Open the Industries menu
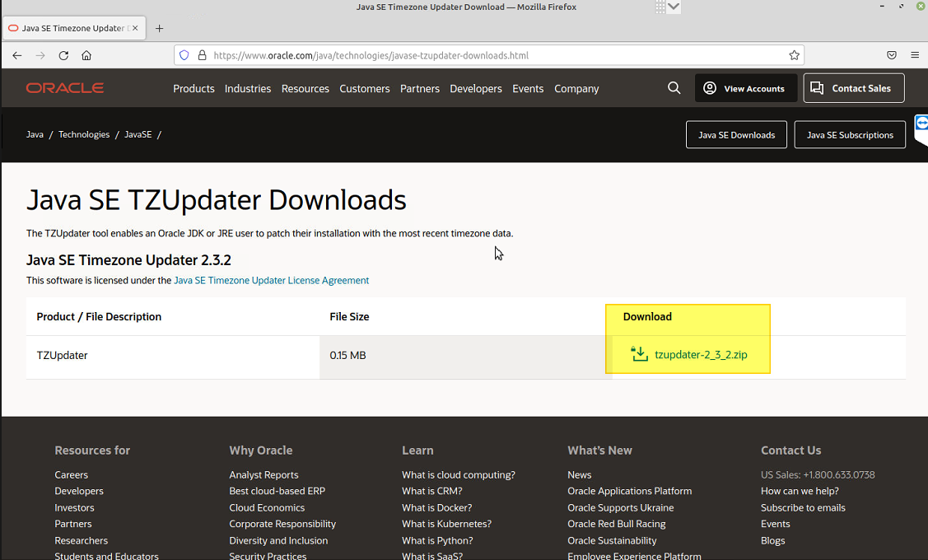Image resolution: width=928 pixels, height=560 pixels. point(247,89)
